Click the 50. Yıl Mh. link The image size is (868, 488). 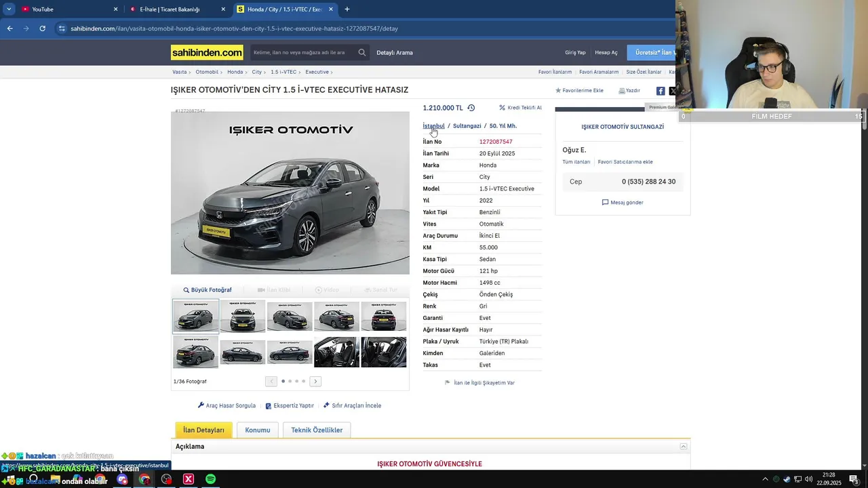[x=503, y=126]
